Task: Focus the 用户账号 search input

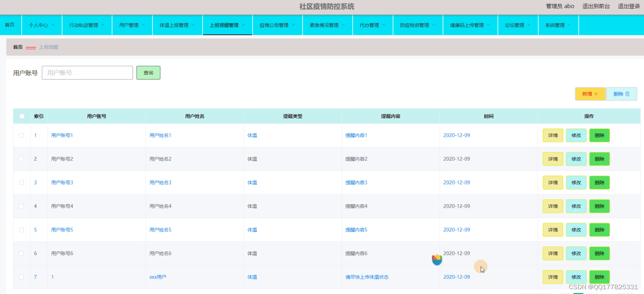Action: point(87,73)
